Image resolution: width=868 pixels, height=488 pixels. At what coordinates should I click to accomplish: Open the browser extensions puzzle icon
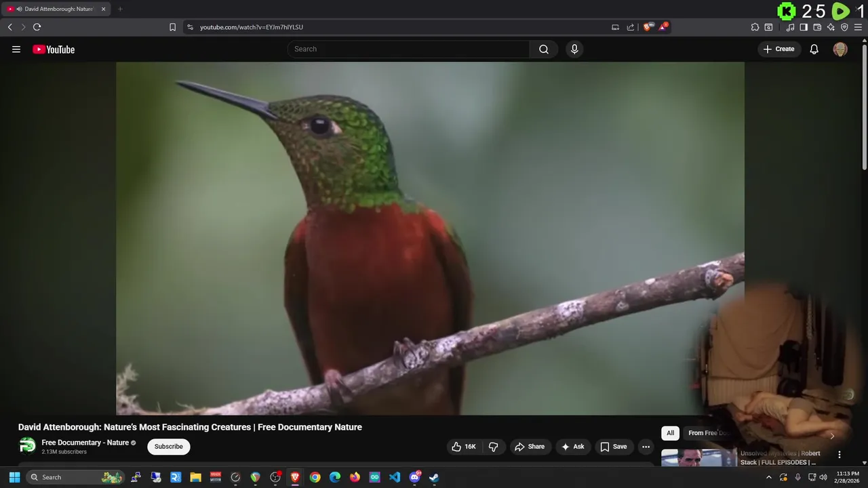coord(755,27)
